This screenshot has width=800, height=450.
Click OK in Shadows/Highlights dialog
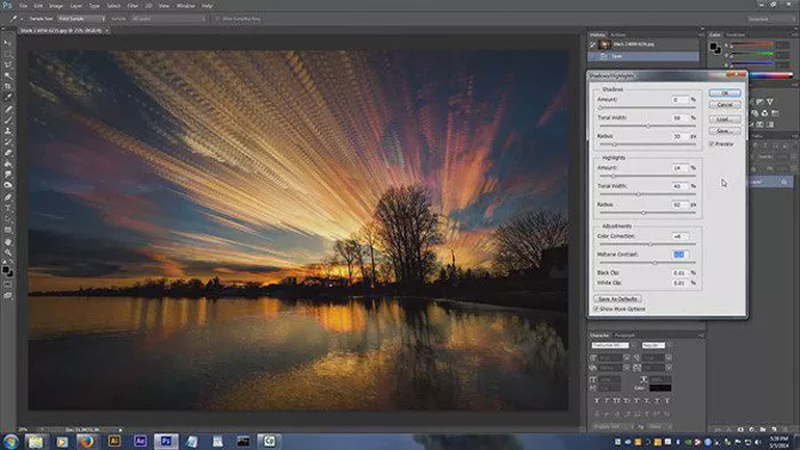(x=725, y=92)
